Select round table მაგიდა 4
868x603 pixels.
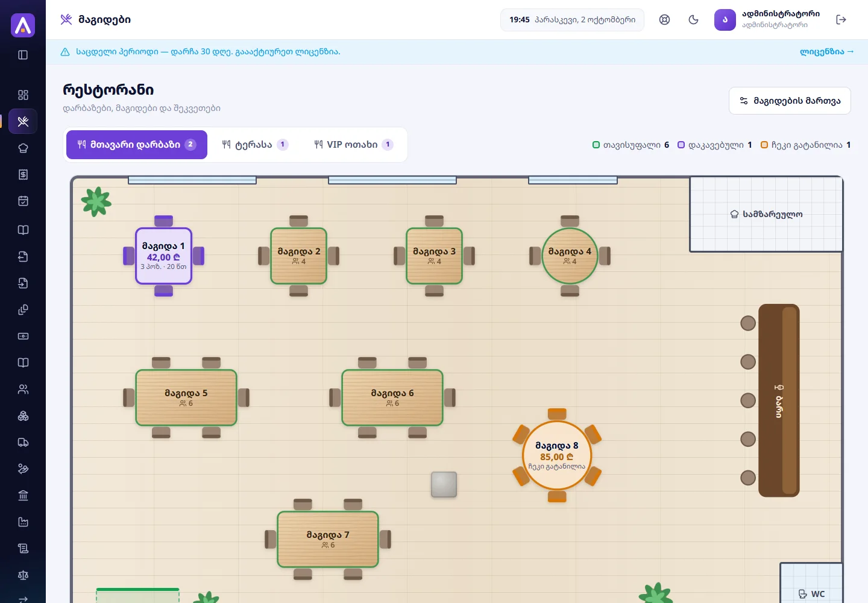[570, 256]
